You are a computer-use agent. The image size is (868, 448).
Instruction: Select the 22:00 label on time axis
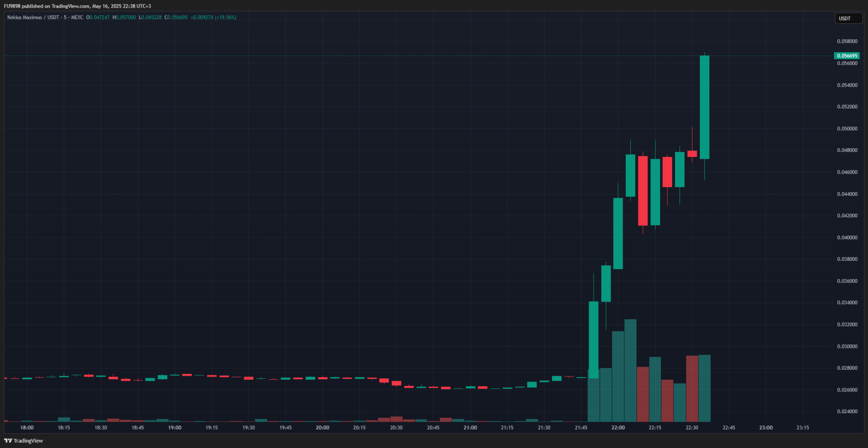pyautogui.click(x=618, y=428)
